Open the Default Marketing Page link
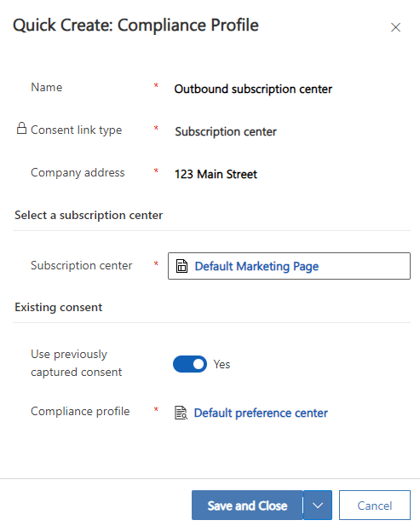420x526 pixels. tap(256, 266)
